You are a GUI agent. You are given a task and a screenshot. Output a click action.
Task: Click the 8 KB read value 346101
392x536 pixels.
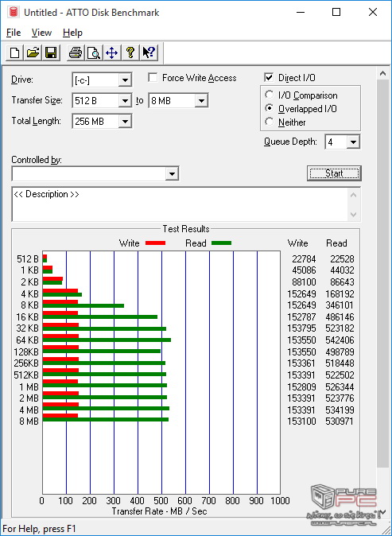click(340, 305)
